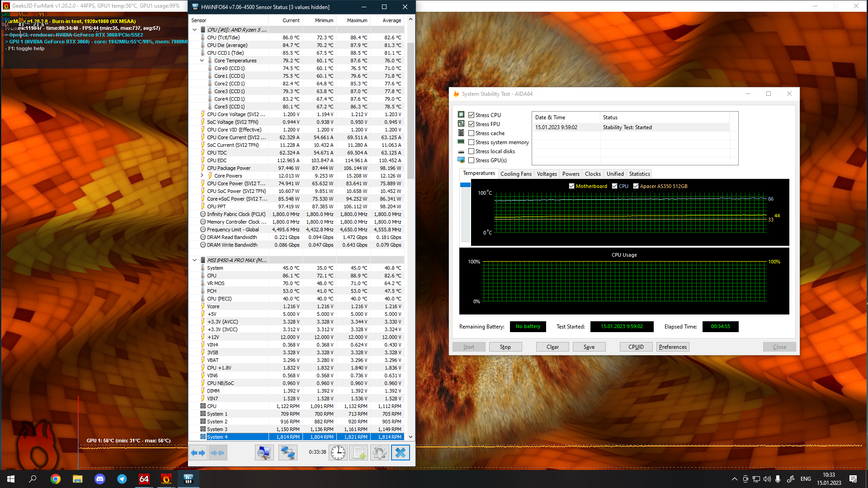Open the HWiNFO remote network connection icon
Viewport: 868px width, 488px height.
[288, 453]
